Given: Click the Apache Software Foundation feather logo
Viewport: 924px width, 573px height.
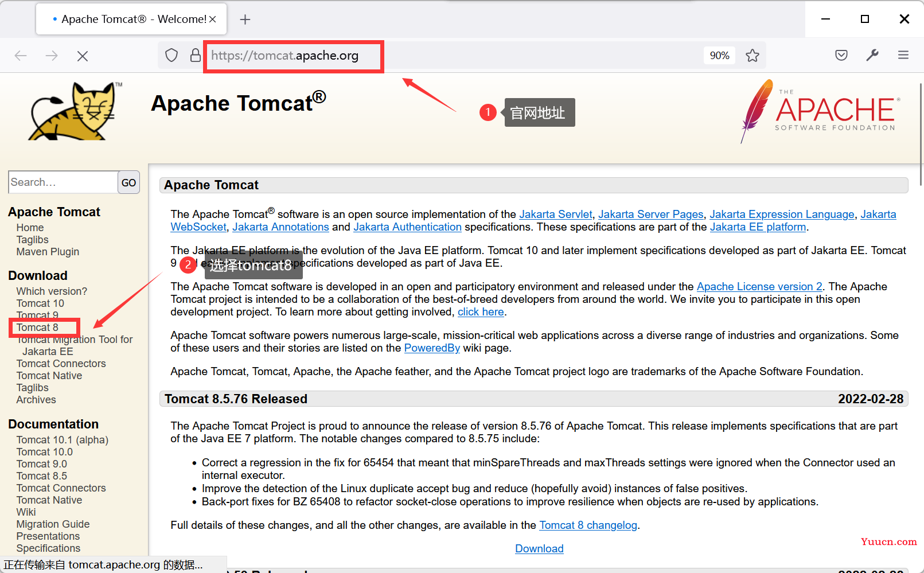Looking at the screenshot, I should [x=819, y=111].
